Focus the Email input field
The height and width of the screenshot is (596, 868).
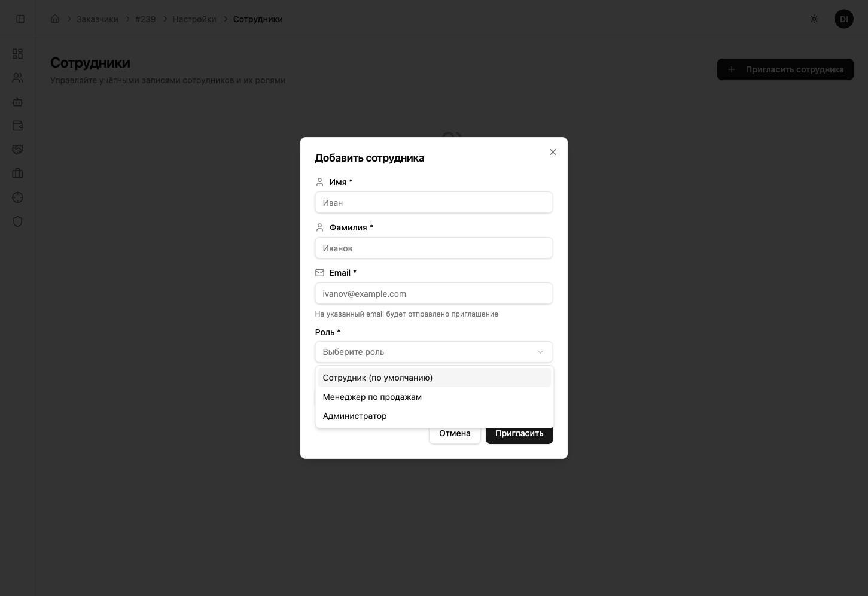[434, 294]
